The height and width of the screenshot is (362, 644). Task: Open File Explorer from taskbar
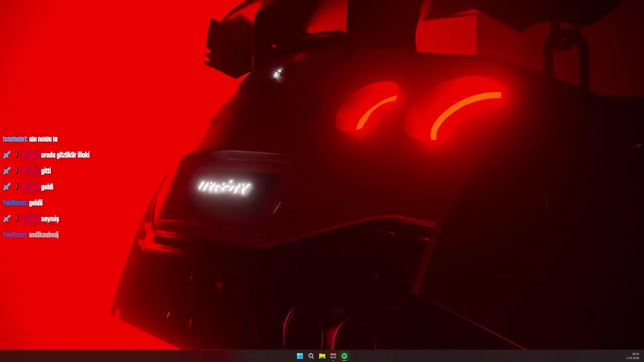pos(322,356)
